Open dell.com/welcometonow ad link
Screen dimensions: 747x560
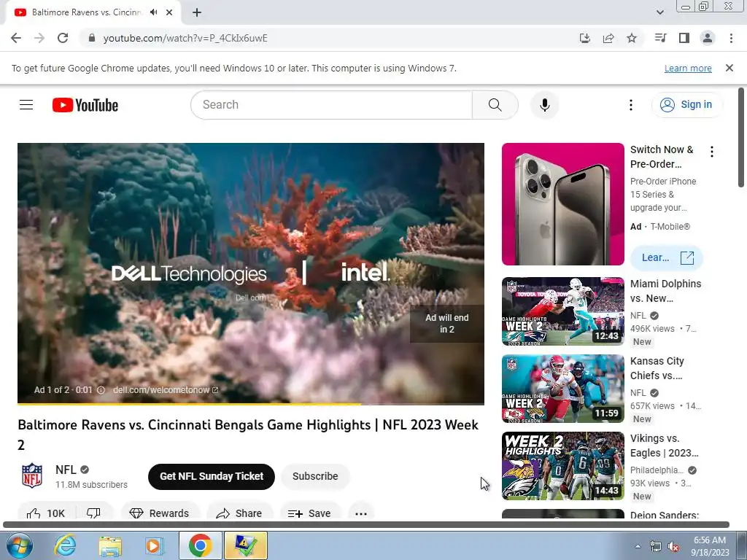click(166, 390)
